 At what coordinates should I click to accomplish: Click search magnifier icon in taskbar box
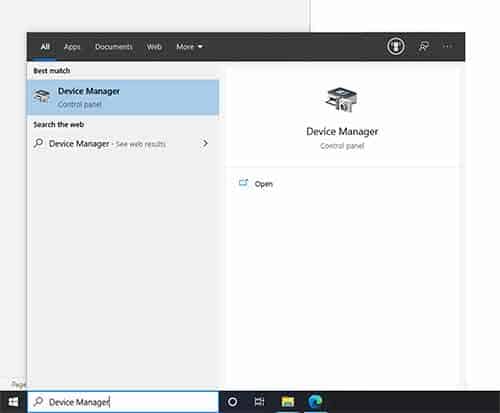38,402
